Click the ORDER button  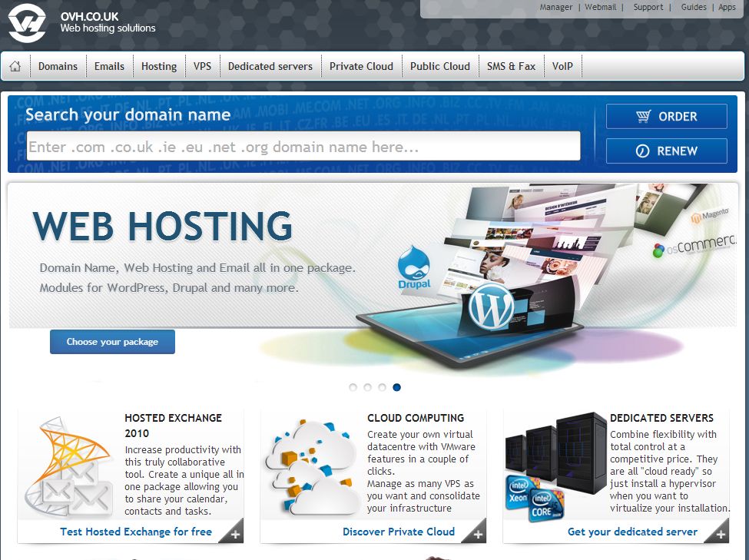click(x=667, y=116)
